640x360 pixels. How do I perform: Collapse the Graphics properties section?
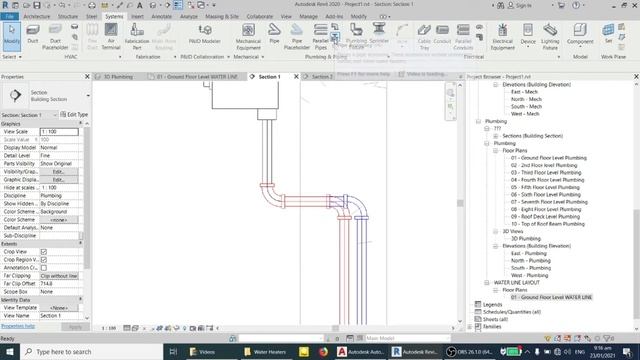(80, 123)
